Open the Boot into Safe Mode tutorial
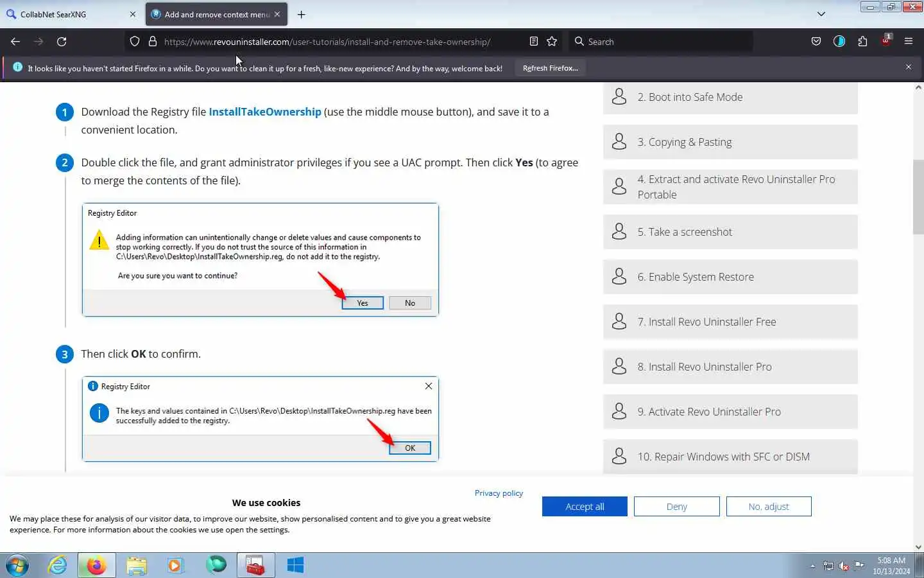Image resolution: width=924 pixels, height=578 pixels. click(730, 98)
